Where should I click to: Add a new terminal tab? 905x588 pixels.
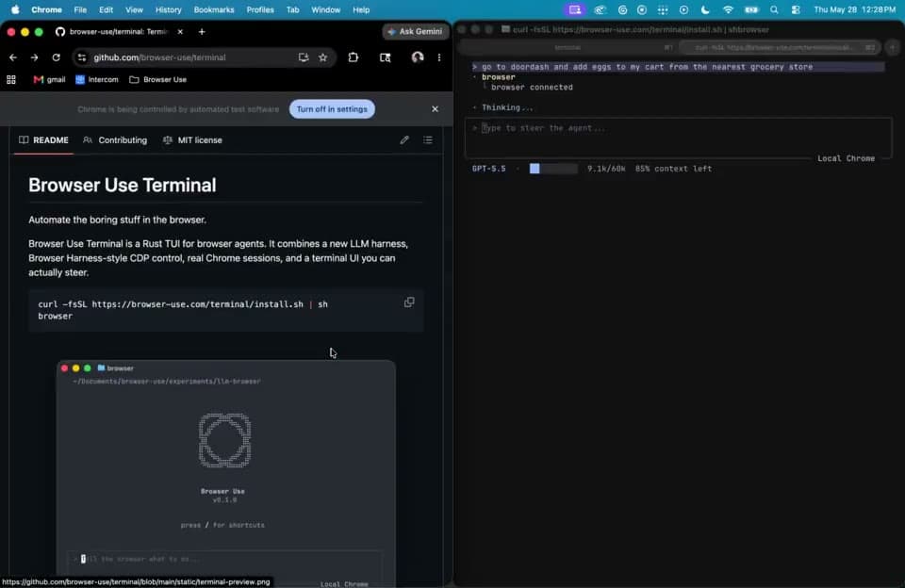click(893, 47)
